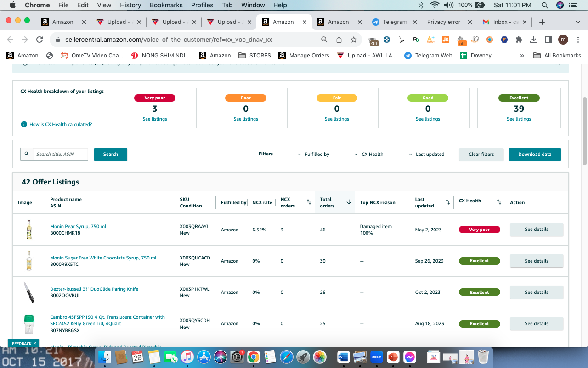Screen dimensions: 588x368
Task: Open the Monin Sugar Free White Chocolate Syrup link
Action: click(103, 258)
